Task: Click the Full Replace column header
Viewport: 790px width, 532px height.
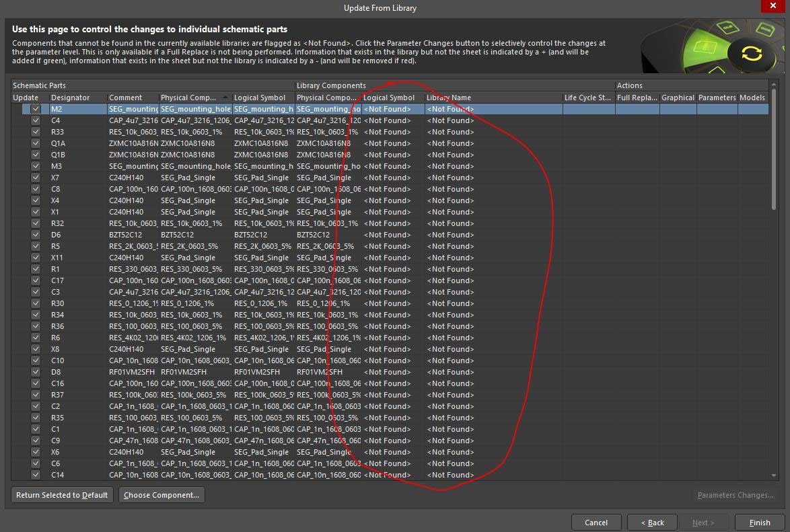Action: pyautogui.click(x=637, y=98)
